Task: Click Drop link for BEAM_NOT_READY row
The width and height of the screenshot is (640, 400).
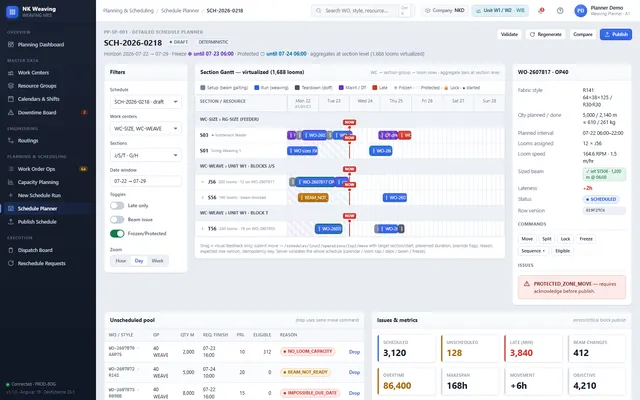Action: click(354, 372)
